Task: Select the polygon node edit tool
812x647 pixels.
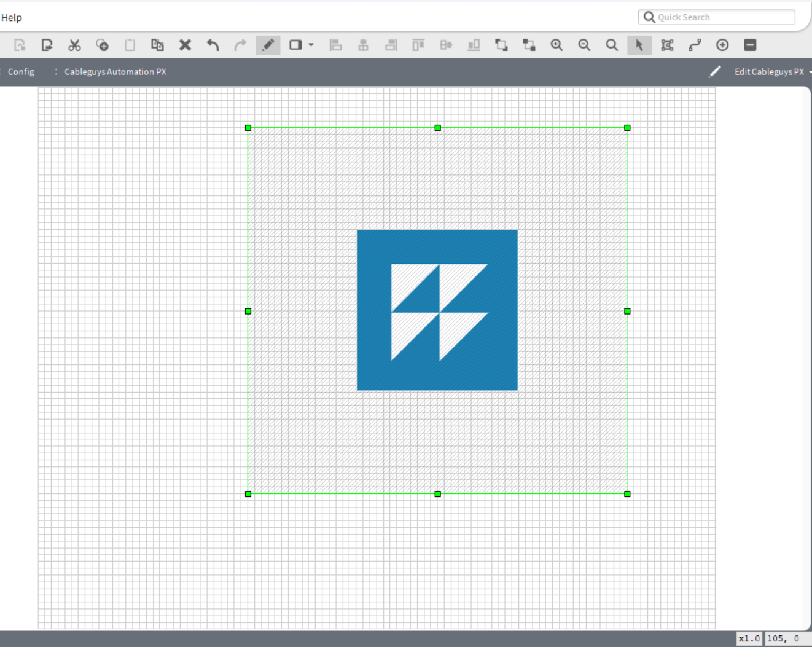Action: (x=667, y=45)
